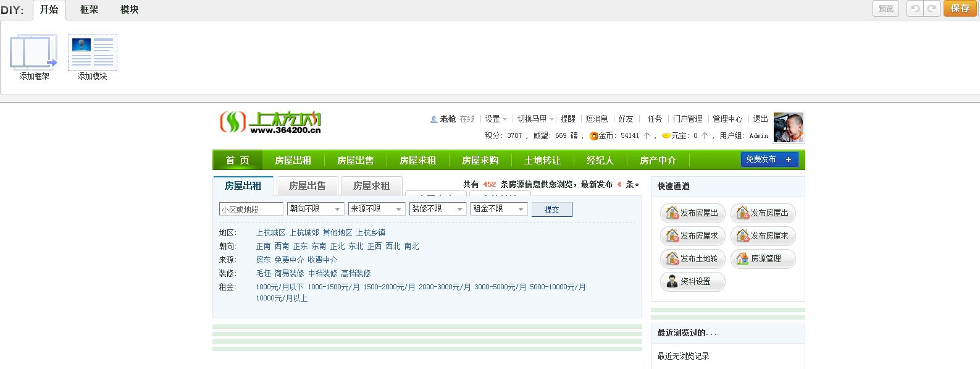This screenshot has width=980, height=369.
Task: Click the 发布土地转 quick button
Action: click(x=693, y=259)
